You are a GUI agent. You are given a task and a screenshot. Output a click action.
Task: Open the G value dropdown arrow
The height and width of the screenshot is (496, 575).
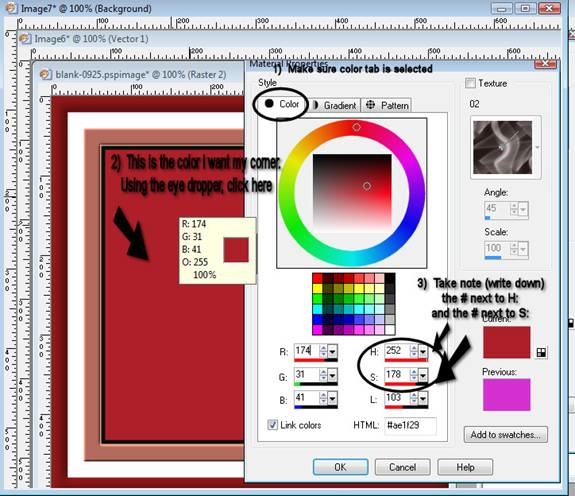tap(332, 376)
